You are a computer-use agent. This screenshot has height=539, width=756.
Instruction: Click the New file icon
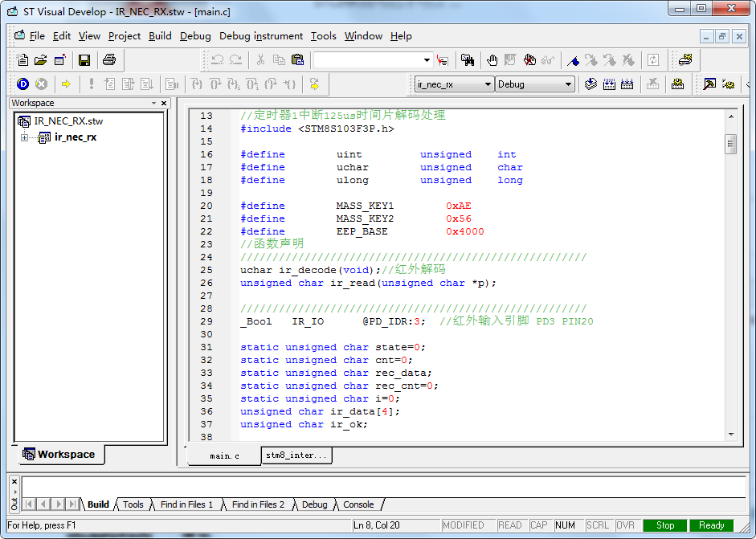(22, 59)
